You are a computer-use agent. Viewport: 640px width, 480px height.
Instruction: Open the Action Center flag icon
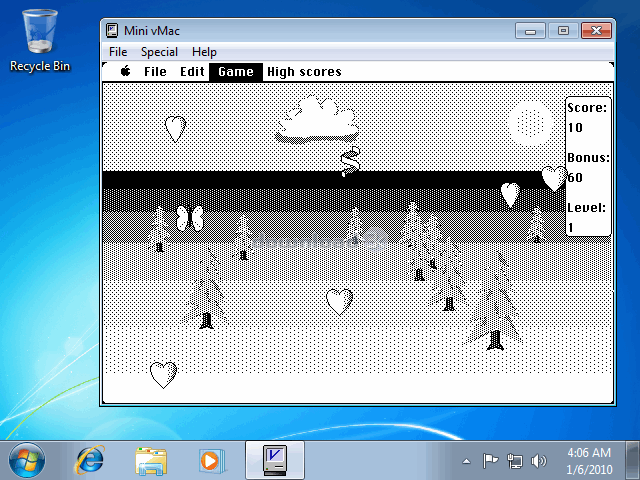[x=490, y=461]
